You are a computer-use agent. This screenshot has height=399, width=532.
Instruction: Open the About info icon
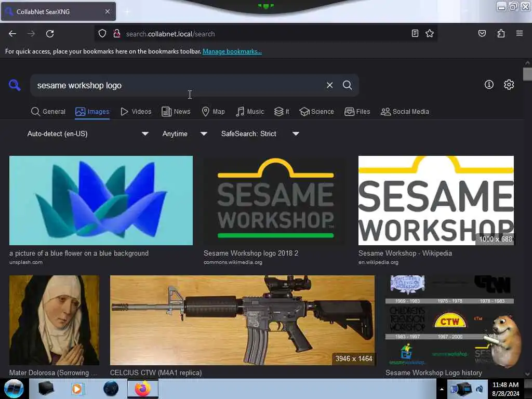[489, 85]
